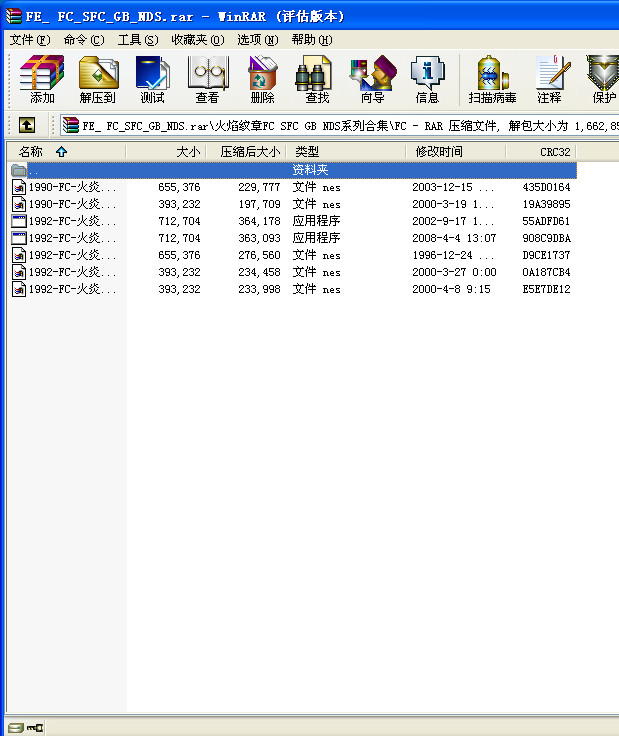Open the Favorites (收藏夹) menu
Viewport: 619px width, 736px height.
click(198, 40)
